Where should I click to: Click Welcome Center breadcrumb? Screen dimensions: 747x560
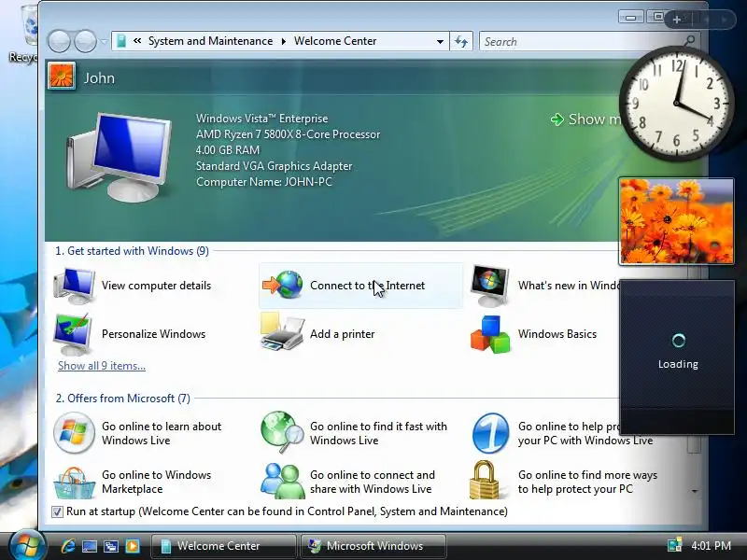(x=335, y=41)
